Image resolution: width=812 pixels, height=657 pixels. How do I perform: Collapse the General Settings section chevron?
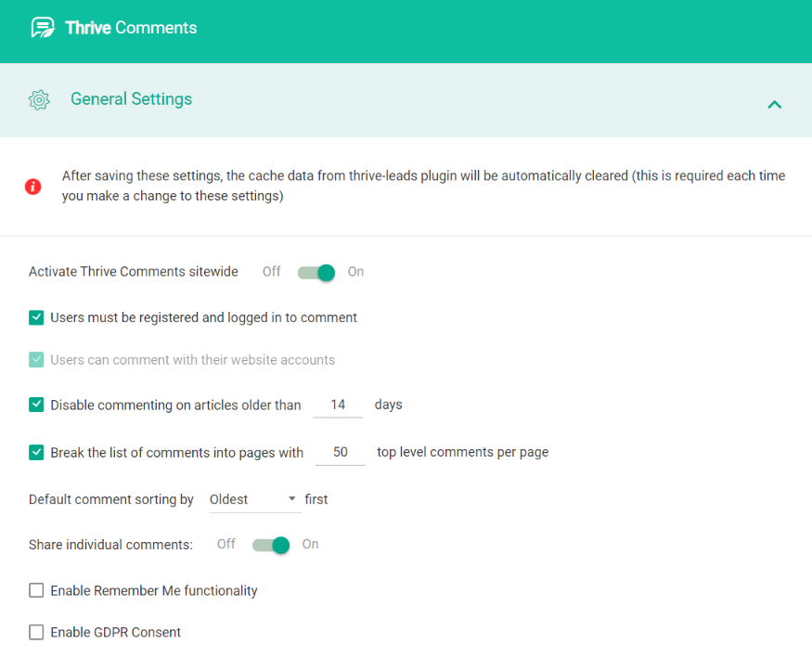coord(774,105)
